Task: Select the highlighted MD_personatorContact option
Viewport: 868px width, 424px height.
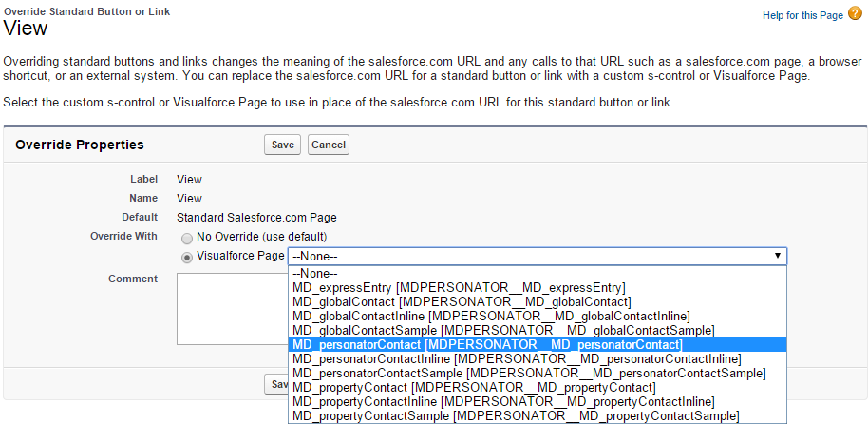Action: click(x=487, y=344)
